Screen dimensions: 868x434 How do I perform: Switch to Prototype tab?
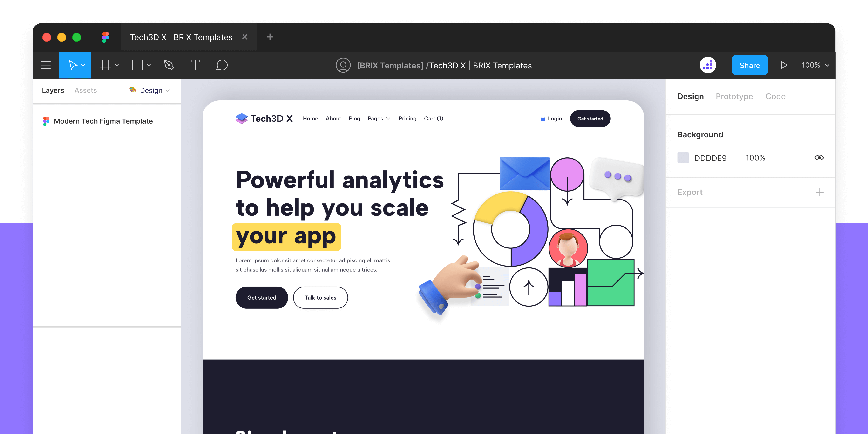click(733, 96)
